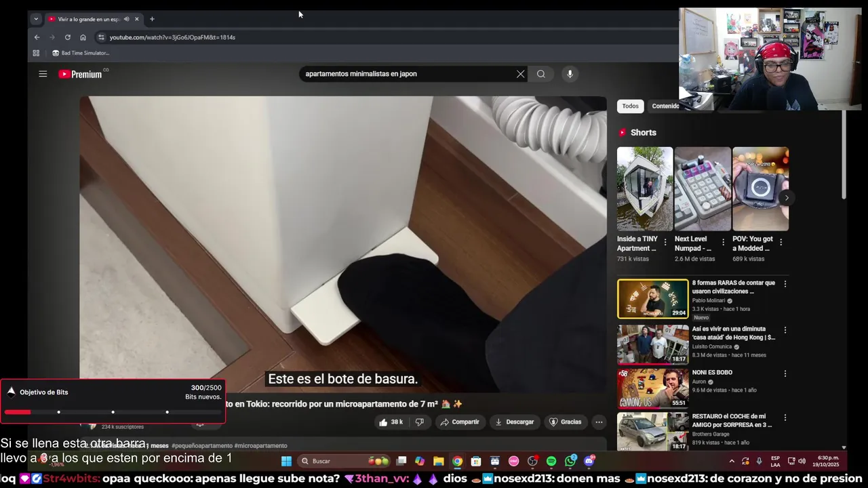This screenshot has width=868, height=488.
Task: Click the Descargar button
Action: coord(514,422)
